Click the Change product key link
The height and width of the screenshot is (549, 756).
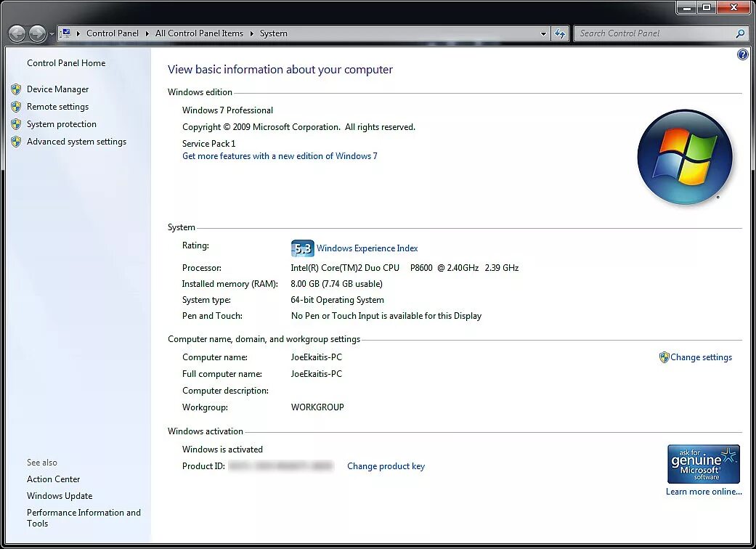[386, 466]
